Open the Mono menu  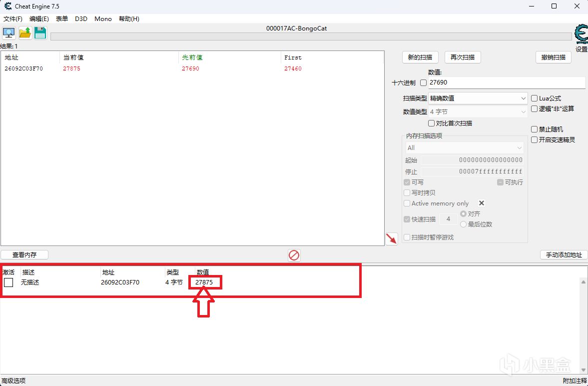point(103,19)
